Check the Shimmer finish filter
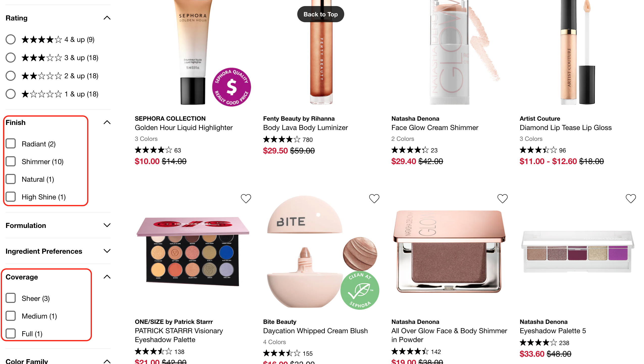 (x=11, y=162)
